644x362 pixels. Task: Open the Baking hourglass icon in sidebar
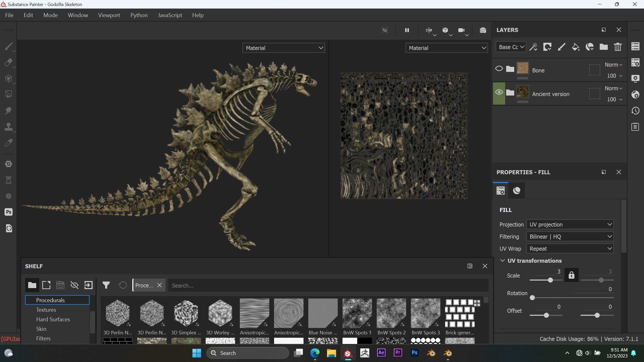[9, 180]
